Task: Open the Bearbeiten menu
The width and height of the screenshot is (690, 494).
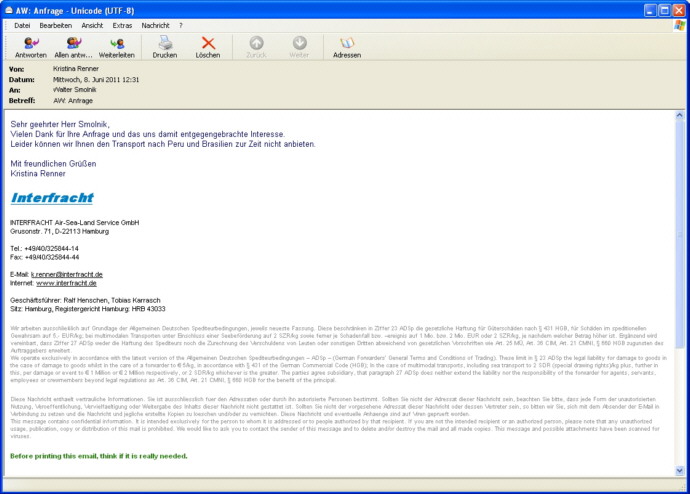Action: [55, 24]
